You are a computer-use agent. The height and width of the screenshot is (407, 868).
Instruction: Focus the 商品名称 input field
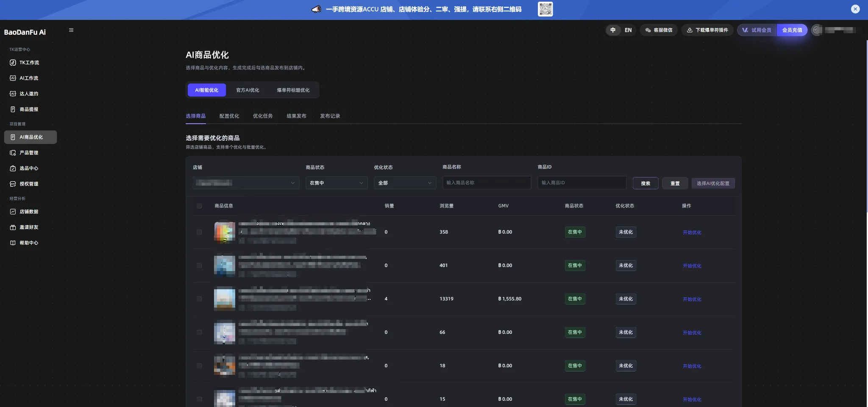[x=487, y=183]
